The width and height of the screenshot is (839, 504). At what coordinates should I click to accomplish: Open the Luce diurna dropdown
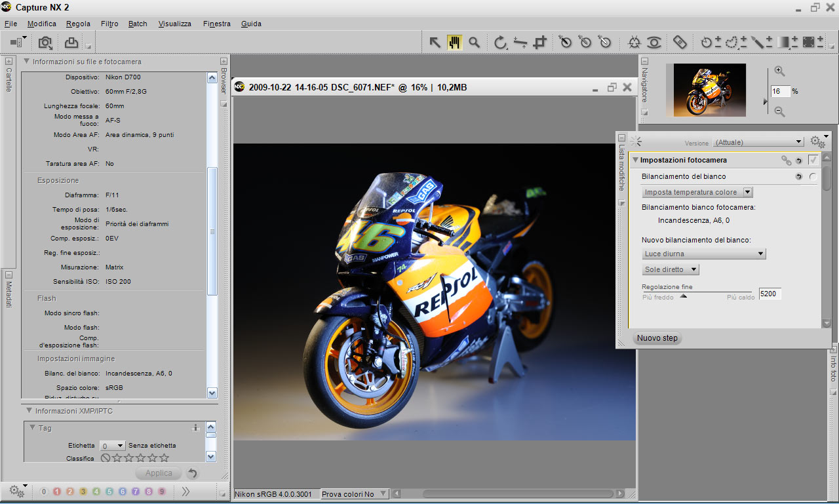tap(703, 254)
